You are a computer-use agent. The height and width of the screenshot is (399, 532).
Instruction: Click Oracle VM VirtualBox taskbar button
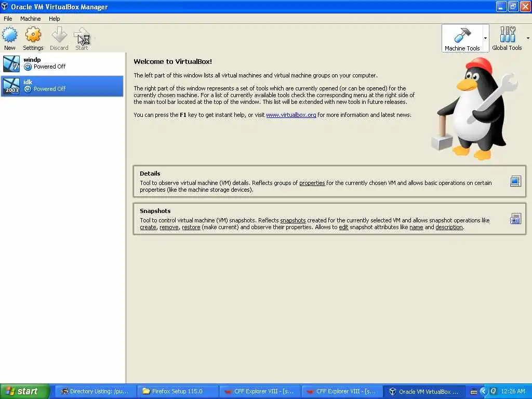click(424, 391)
